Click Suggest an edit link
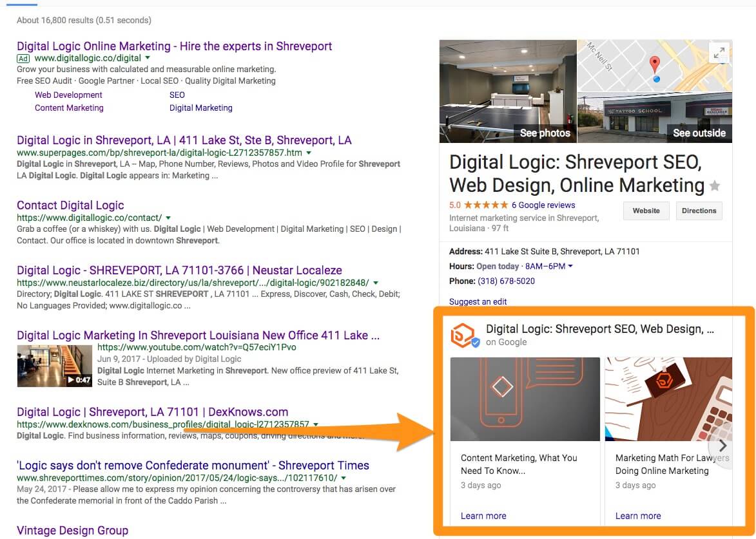Image resolution: width=756 pixels, height=539 pixels. tap(478, 301)
